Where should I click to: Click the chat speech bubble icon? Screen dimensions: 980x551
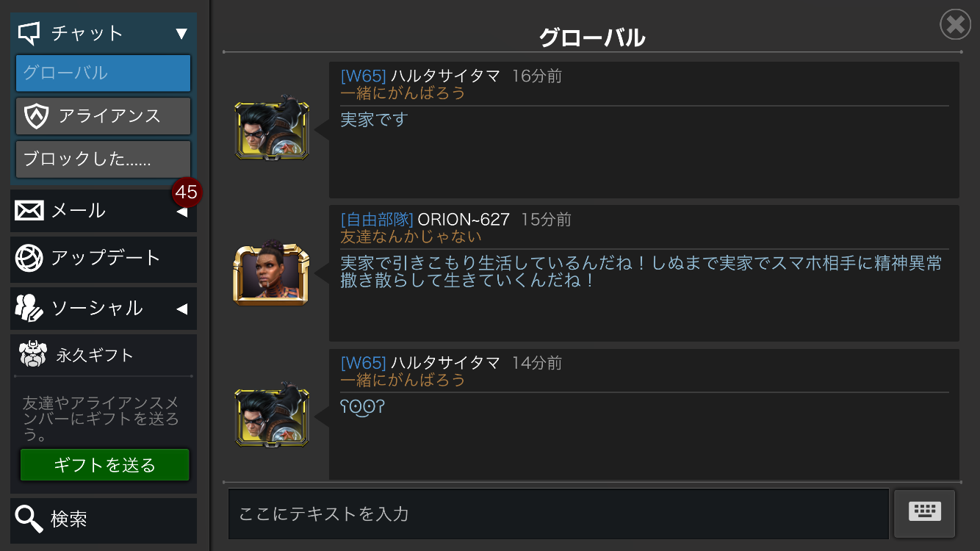(29, 33)
